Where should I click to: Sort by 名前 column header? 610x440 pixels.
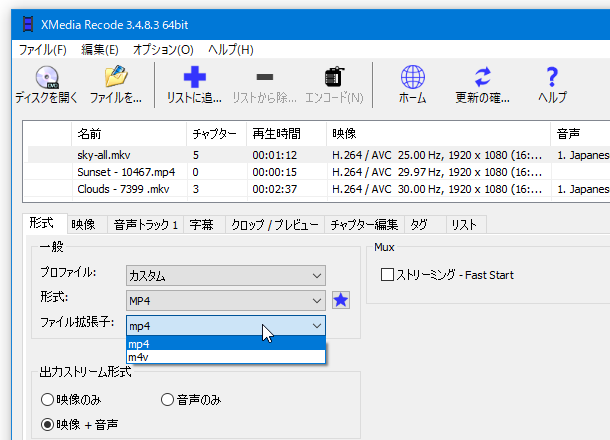click(x=129, y=134)
